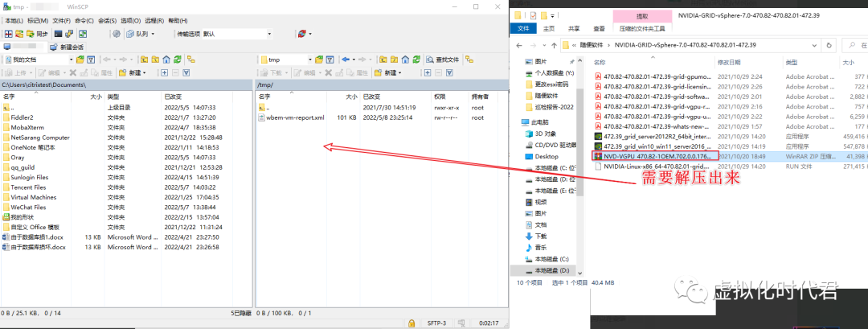
Task: Expand the Explorer address bar dropdown
Action: click(816, 45)
